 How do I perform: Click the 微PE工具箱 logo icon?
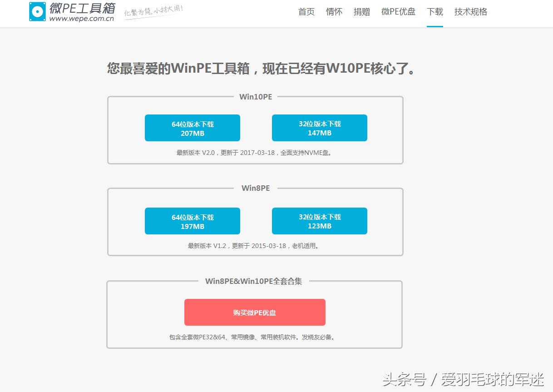[x=37, y=11]
